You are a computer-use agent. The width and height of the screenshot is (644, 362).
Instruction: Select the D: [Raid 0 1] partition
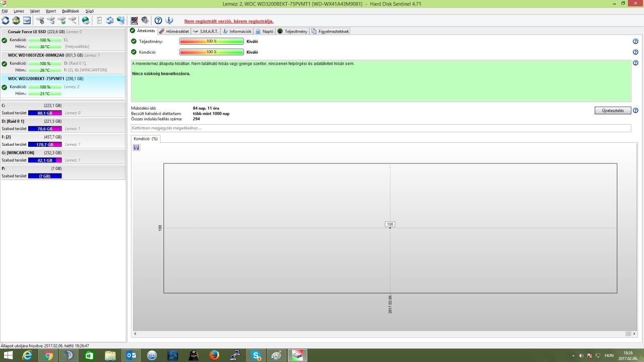coord(62,125)
